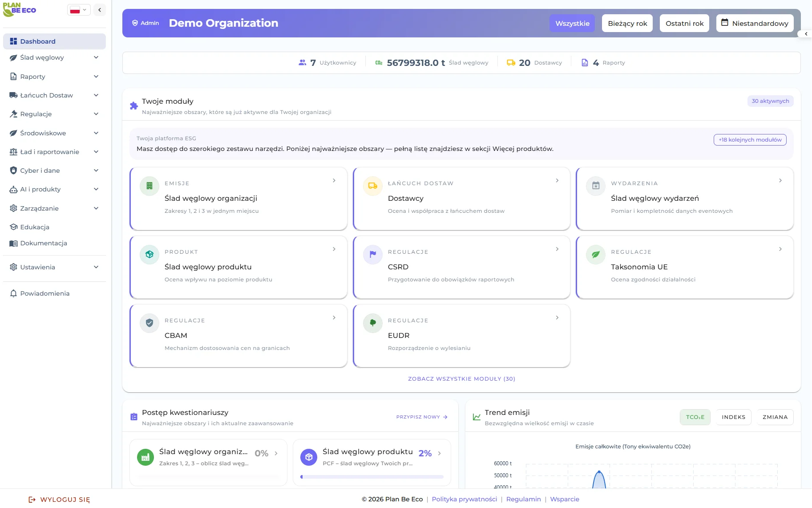Click the green grid icon on the Emisje card

click(149, 186)
